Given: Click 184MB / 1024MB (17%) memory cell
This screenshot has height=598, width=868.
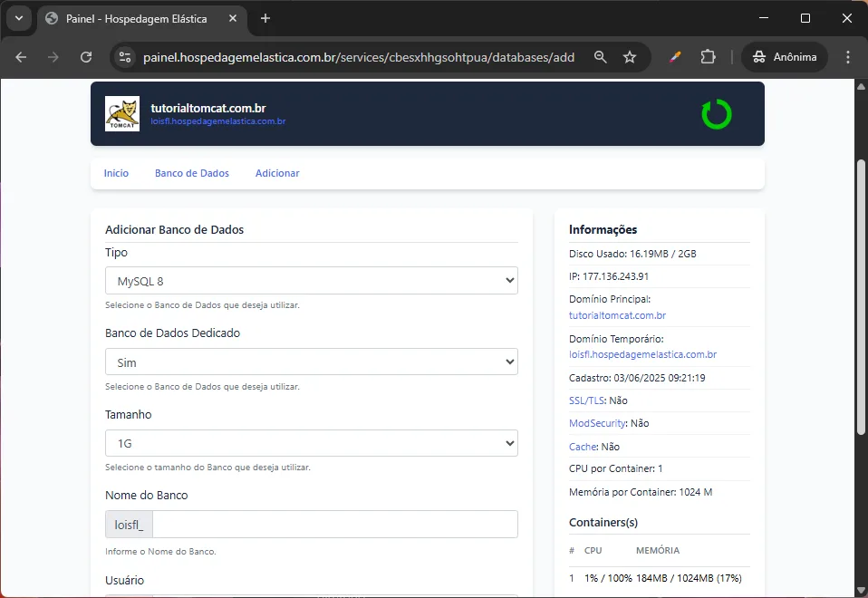Looking at the screenshot, I should click(x=689, y=578).
